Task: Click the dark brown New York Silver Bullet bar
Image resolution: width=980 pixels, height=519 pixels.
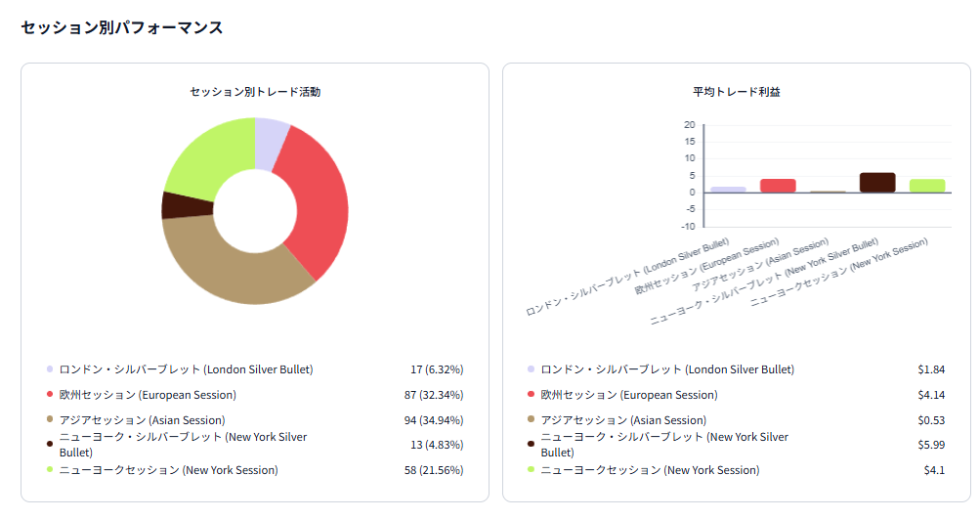Action: click(x=877, y=183)
